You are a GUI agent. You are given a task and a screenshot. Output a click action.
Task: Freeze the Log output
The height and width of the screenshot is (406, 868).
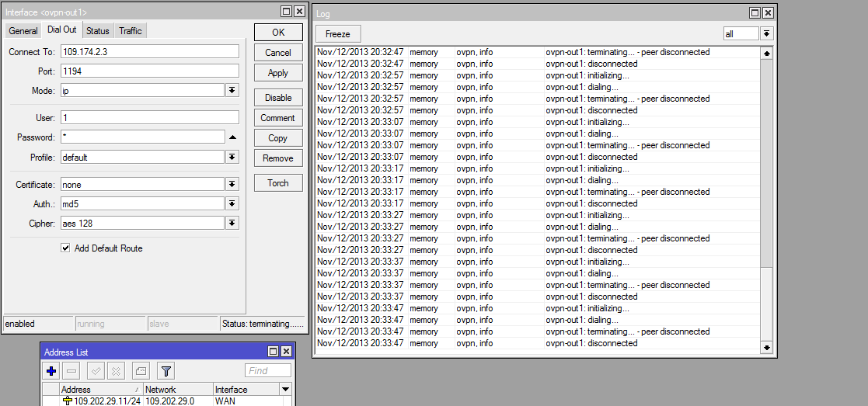tap(338, 33)
